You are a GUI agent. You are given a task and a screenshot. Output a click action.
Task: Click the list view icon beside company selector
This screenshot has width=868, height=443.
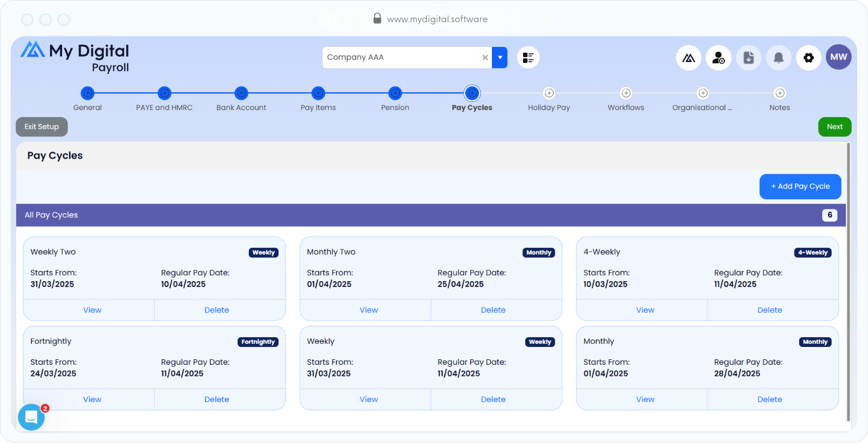tap(528, 58)
